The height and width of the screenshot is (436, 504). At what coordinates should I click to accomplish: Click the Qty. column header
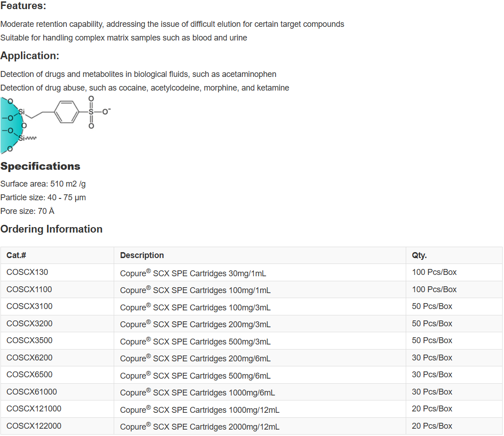coord(419,255)
